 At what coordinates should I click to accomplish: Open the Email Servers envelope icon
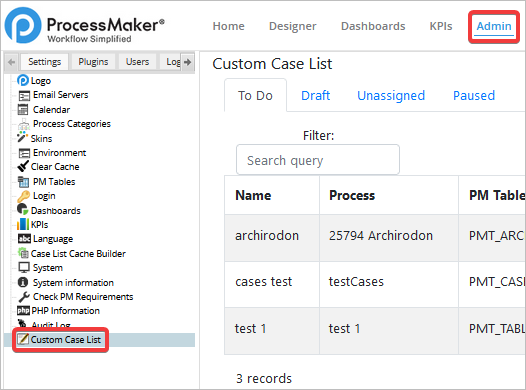[x=24, y=96]
